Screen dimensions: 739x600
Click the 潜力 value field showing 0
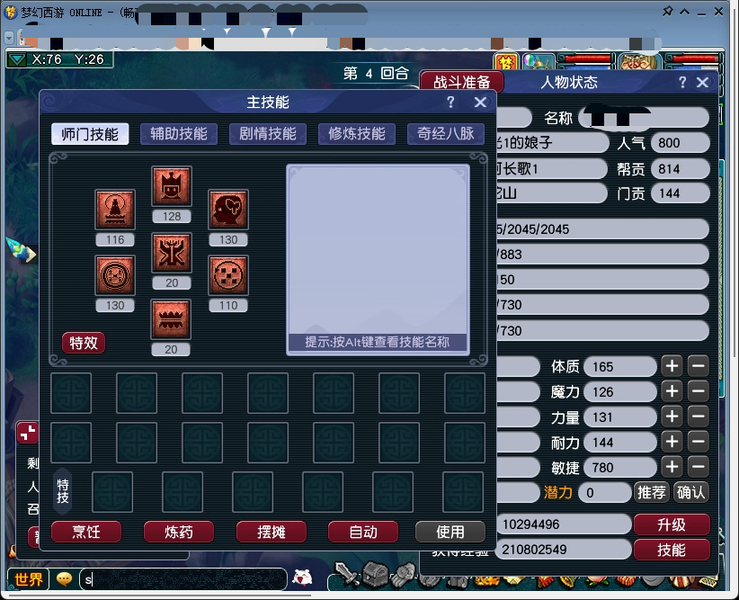tap(605, 493)
